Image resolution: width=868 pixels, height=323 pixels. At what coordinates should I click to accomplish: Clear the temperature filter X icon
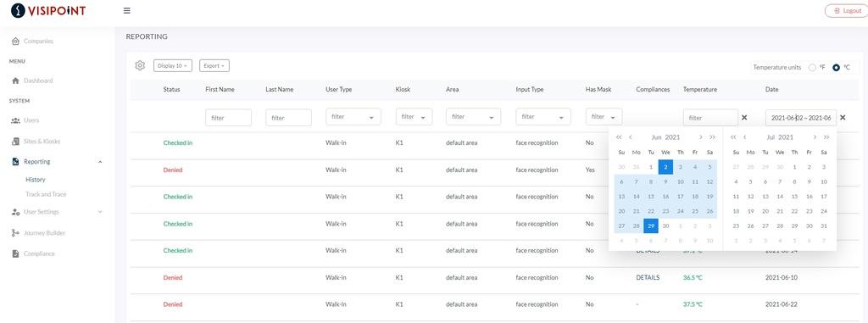[744, 118]
